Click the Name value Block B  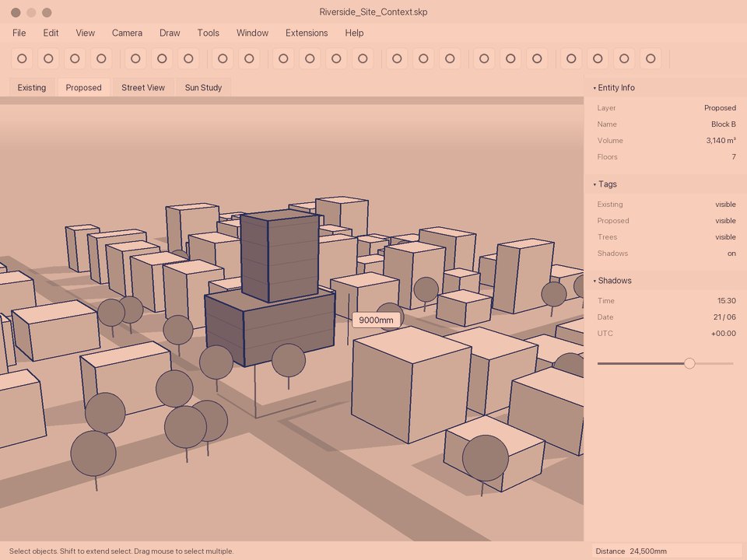(x=723, y=124)
